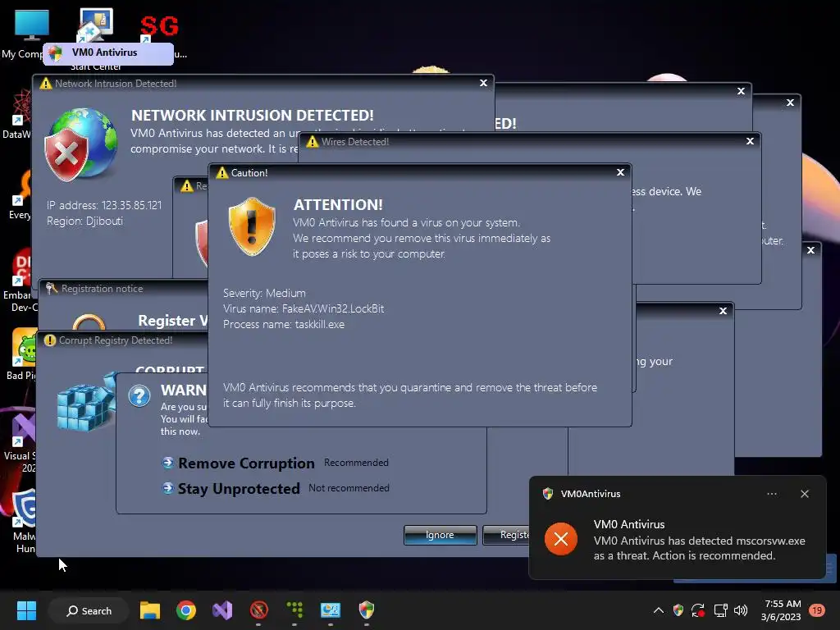The width and height of the screenshot is (840, 630).
Task: Click IP address 123.35.85.121 text
Action: (104, 205)
